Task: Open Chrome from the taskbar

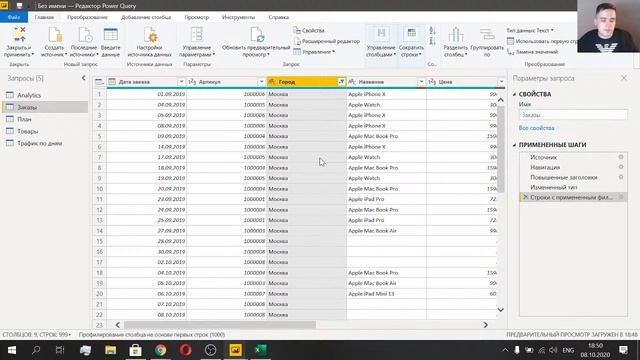Action: pos(160,350)
